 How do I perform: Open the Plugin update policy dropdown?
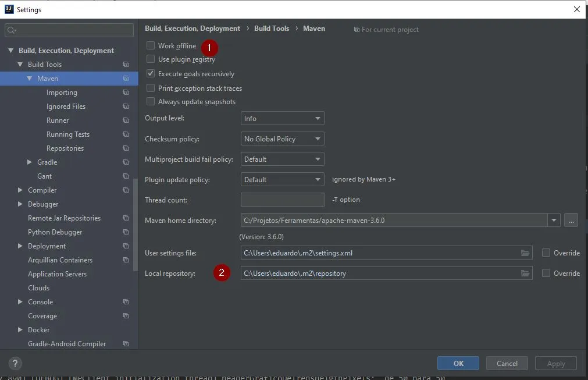[283, 180]
